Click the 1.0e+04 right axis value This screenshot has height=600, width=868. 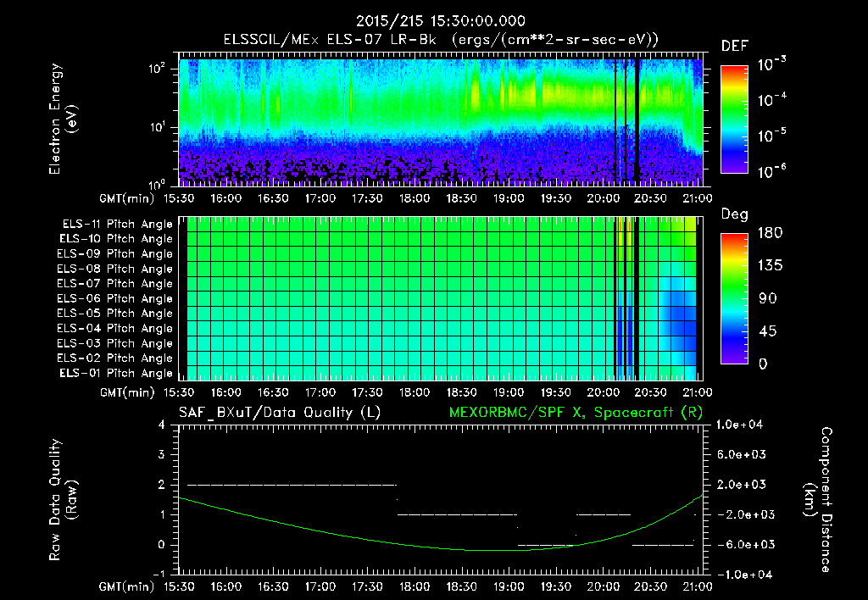click(739, 425)
